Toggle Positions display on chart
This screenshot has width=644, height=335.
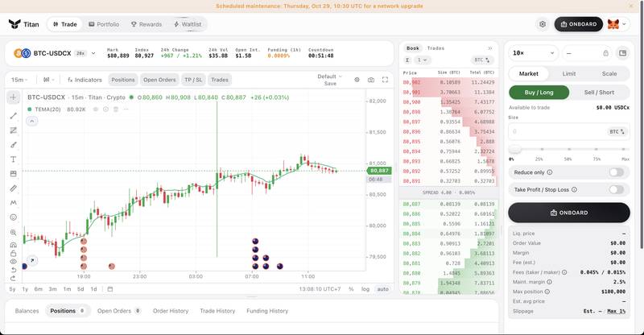click(123, 80)
